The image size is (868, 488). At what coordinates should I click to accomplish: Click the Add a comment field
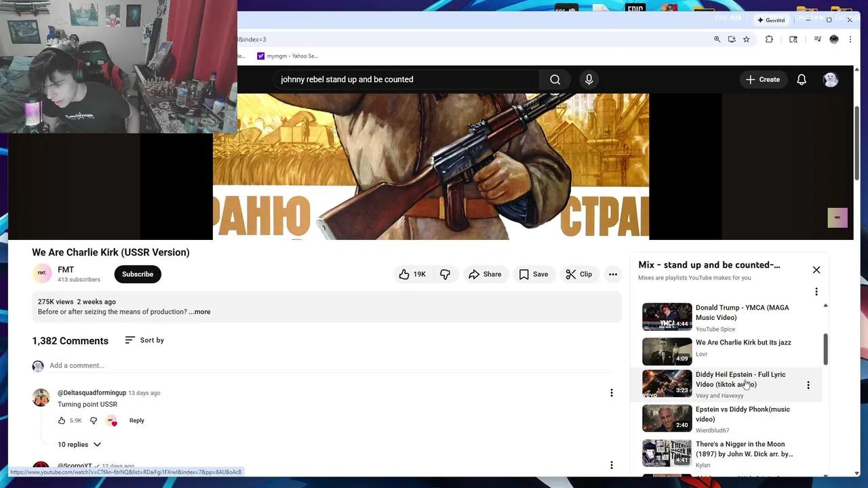[77, 365]
